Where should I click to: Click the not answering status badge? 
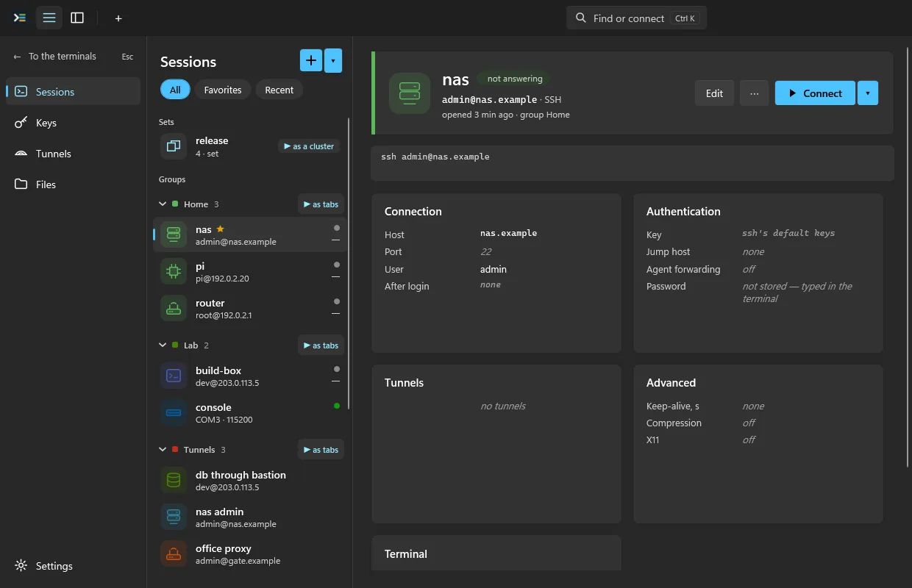514,79
